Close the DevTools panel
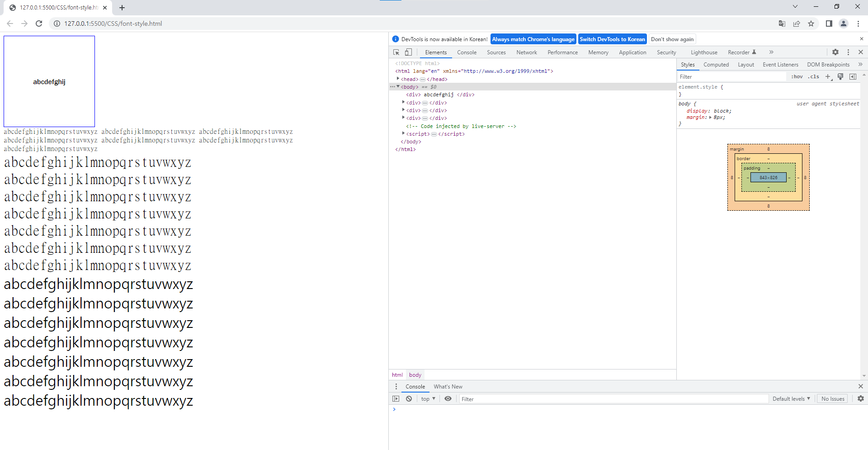 click(x=861, y=52)
